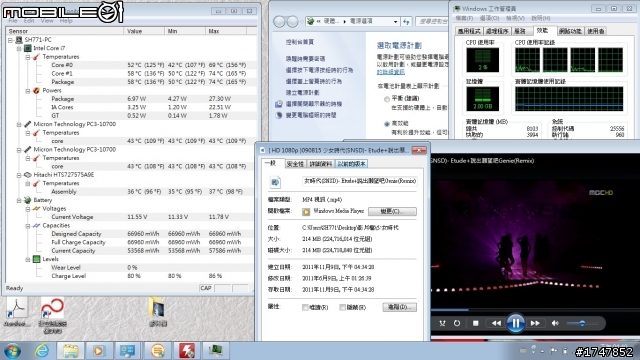Collapse the Capacities tree node
Viewport: 640px width, 360px height.
(x=28, y=226)
